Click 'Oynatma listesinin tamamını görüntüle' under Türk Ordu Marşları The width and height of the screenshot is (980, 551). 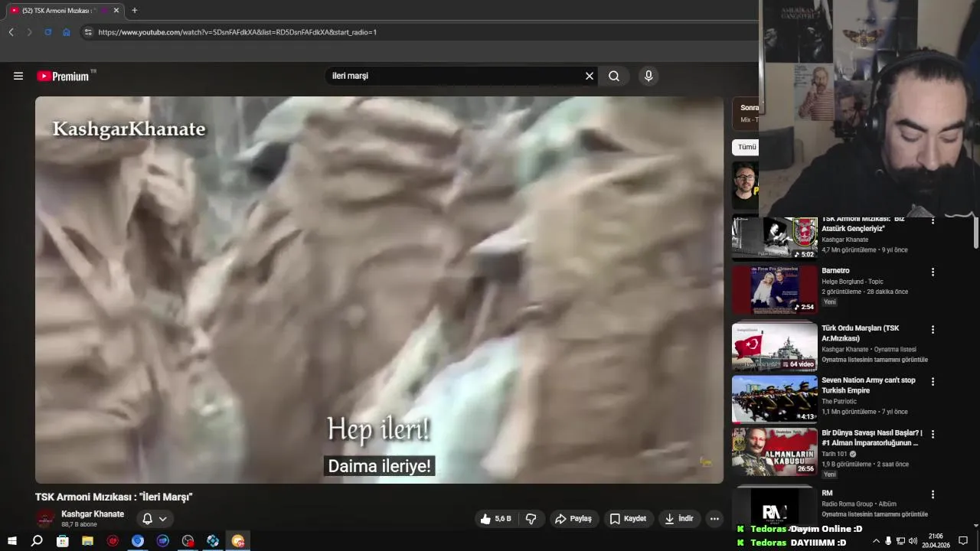point(874,360)
